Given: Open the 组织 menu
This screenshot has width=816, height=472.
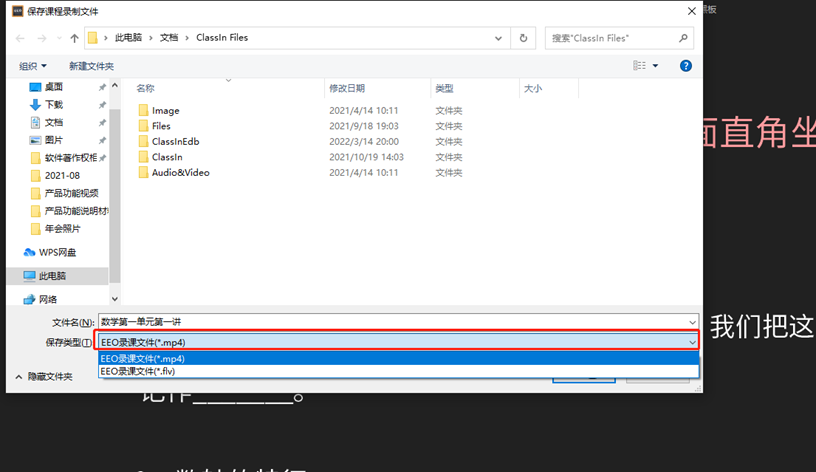Looking at the screenshot, I should point(33,66).
